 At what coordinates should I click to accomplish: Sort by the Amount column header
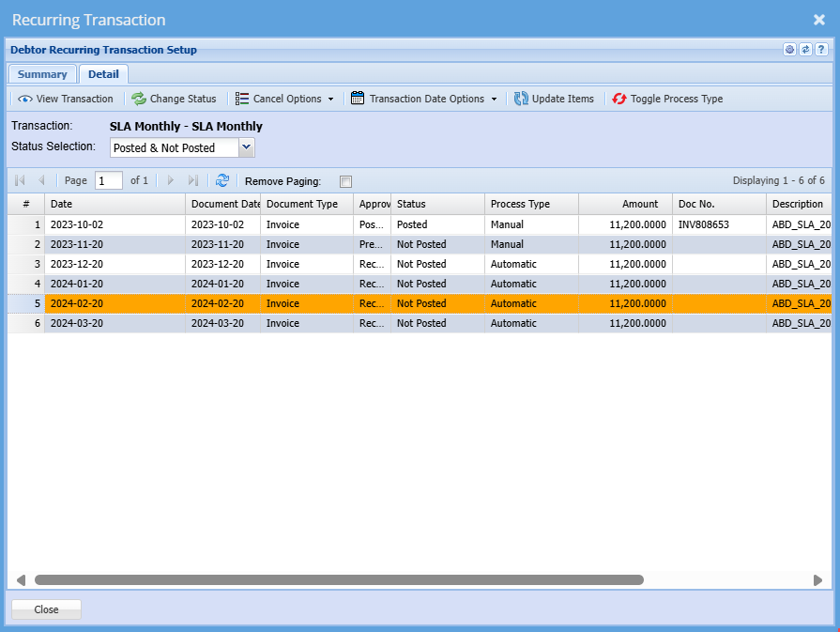[x=625, y=204]
